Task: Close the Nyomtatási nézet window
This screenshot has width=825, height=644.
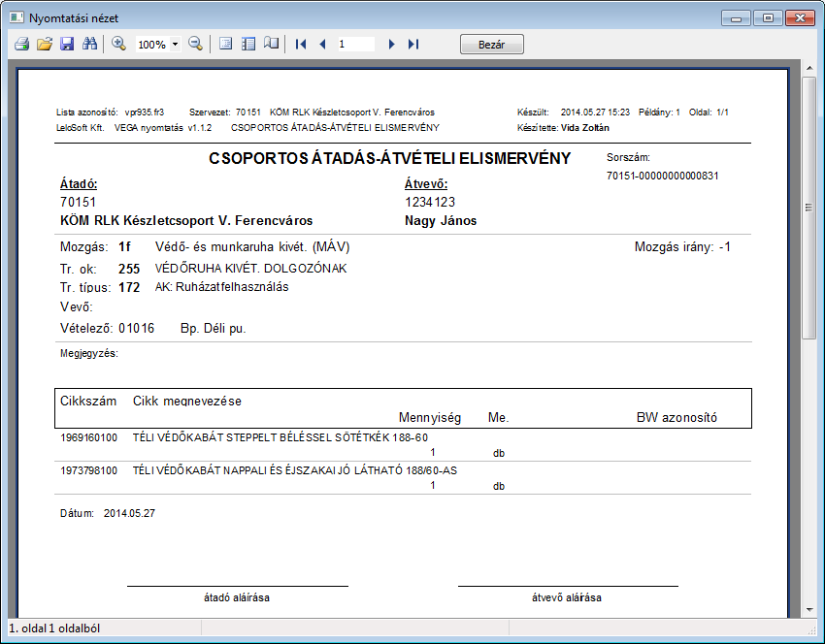Action: pos(800,17)
